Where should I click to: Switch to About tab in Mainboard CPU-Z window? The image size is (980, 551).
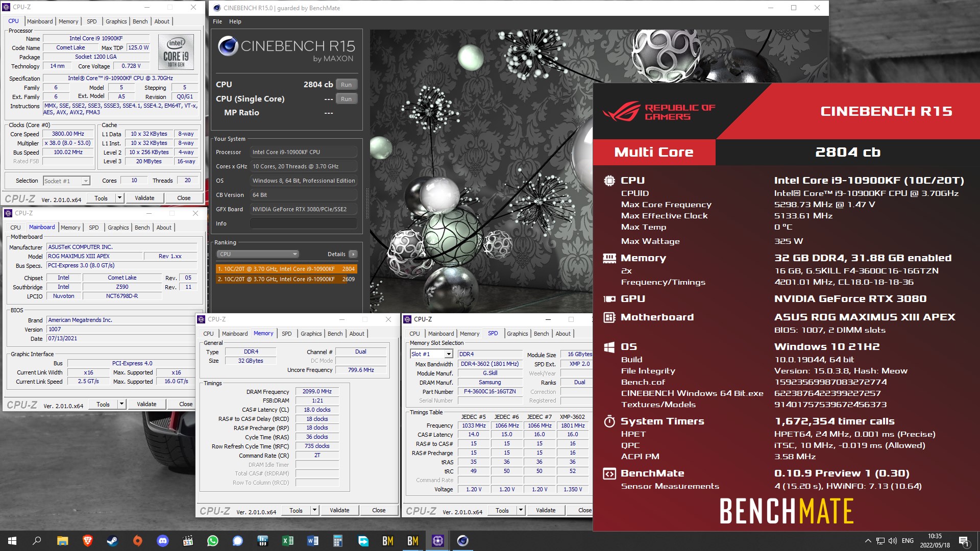click(x=164, y=228)
